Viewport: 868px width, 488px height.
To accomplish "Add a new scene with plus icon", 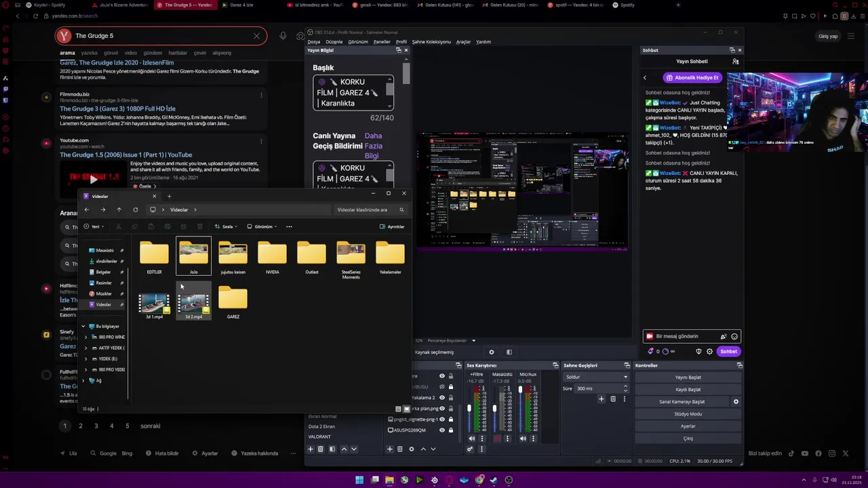I will tap(311, 449).
